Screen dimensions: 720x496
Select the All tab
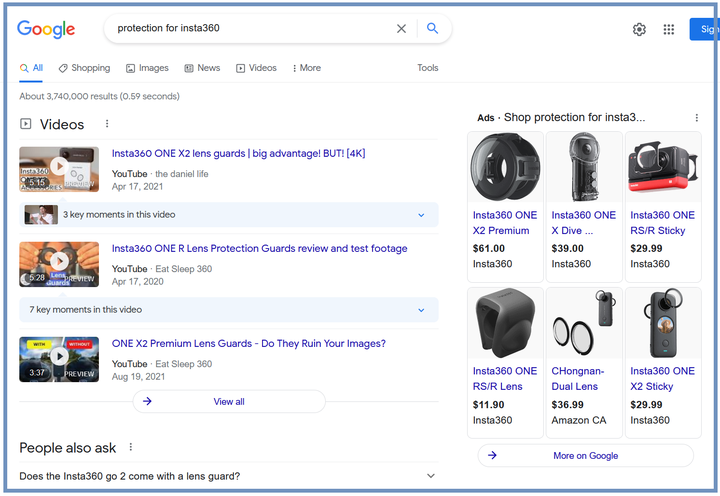pos(31,68)
